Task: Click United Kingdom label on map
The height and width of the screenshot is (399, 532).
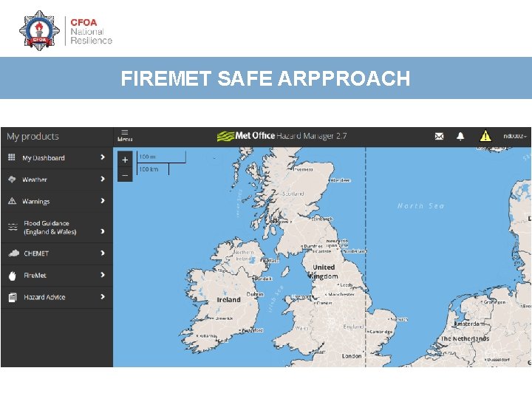Action: tap(324, 272)
